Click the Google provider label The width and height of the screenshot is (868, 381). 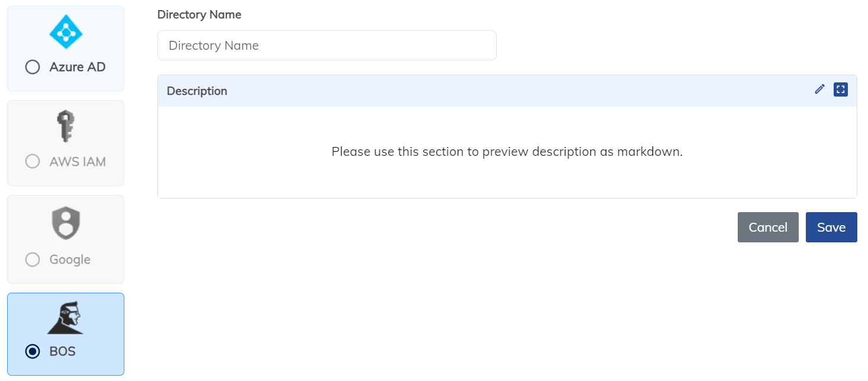click(70, 260)
